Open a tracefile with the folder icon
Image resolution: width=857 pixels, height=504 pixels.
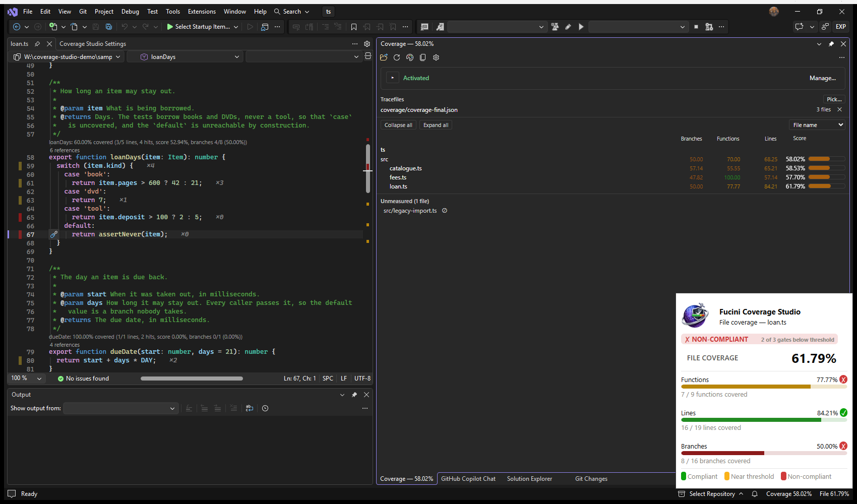coord(384,57)
